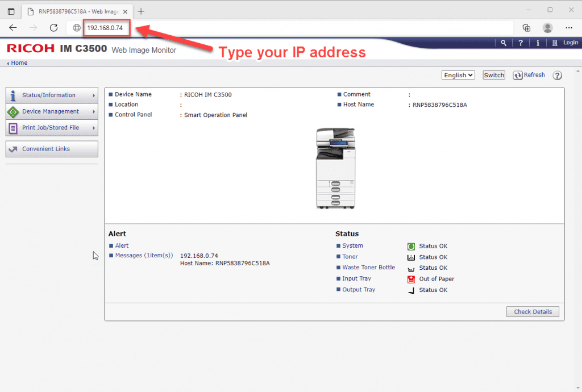Screen dimensions: 582x392
Task: Click the blue info icon of Status/Information
Action: (13, 95)
